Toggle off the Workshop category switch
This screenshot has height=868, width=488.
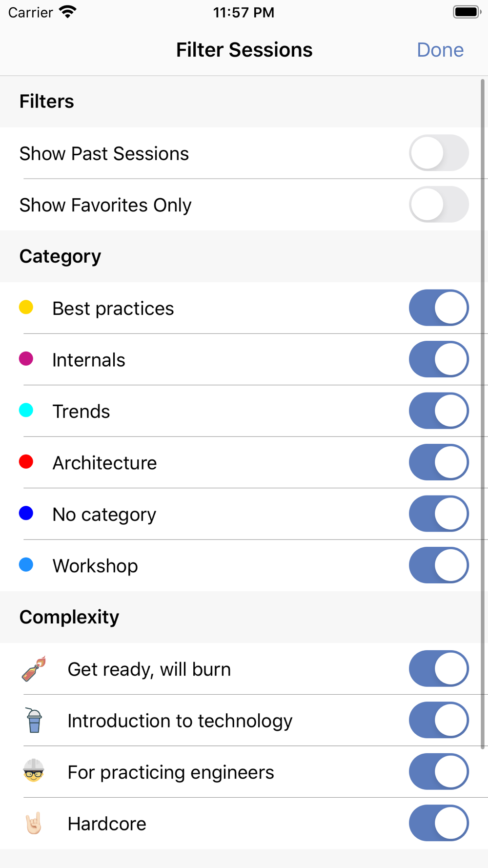coord(439,565)
